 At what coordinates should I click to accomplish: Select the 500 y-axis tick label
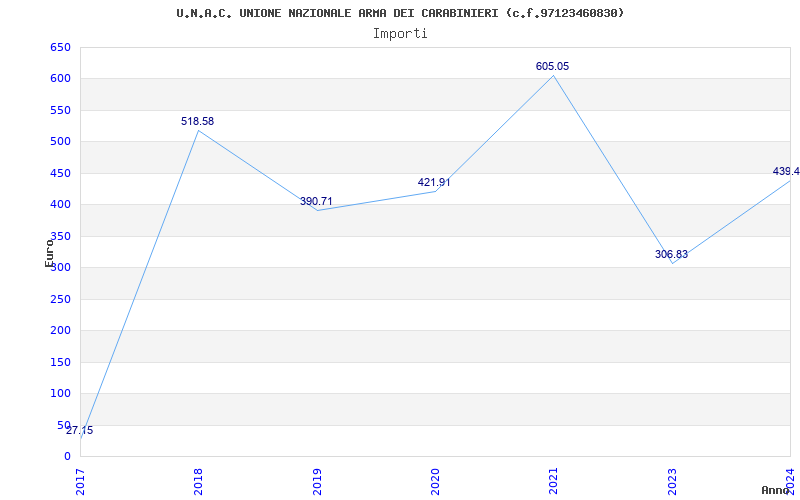60,142
